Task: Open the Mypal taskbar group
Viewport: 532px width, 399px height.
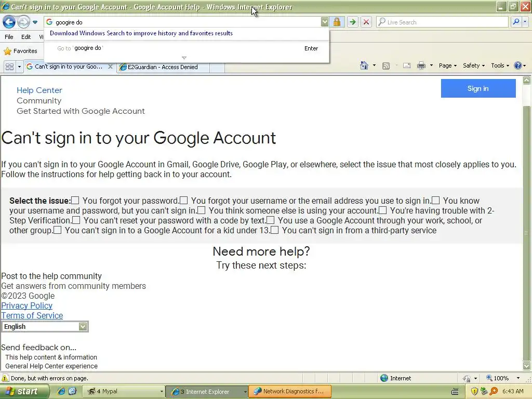Action: pyautogui.click(x=124, y=391)
